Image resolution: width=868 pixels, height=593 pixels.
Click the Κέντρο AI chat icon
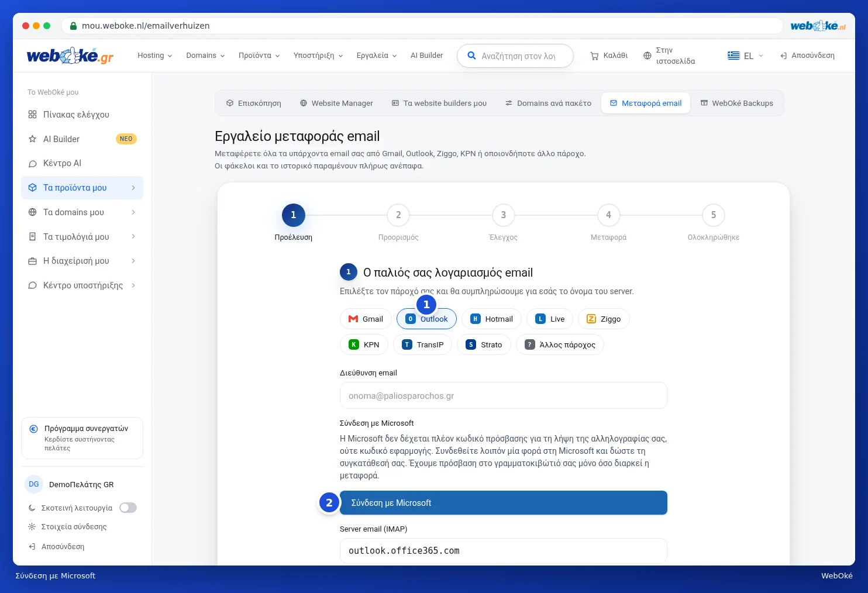coord(33,163)
